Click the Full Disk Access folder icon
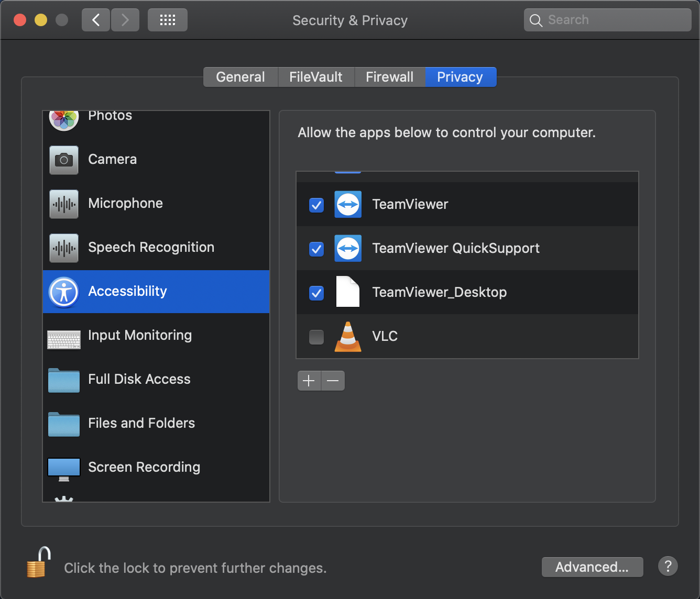Viewport: 700px width, 599px height. tap(64, 380)
